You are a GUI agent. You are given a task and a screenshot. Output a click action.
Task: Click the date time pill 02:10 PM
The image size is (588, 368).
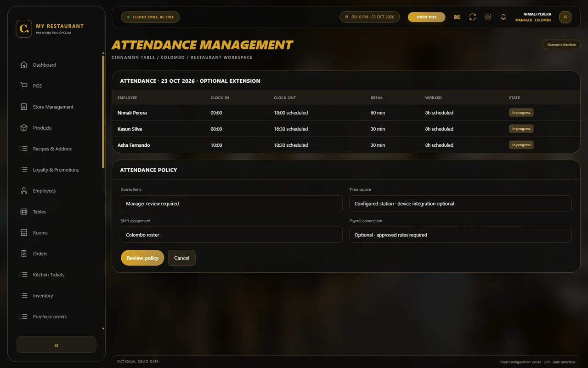[369, 17]
